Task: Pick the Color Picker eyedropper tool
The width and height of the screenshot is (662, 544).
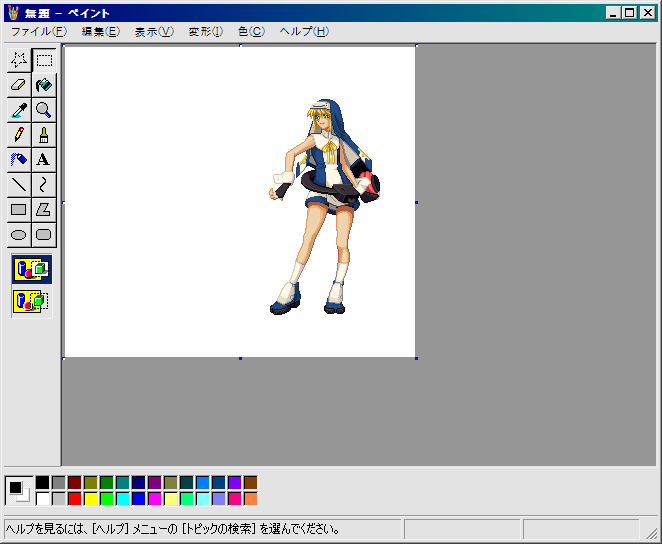Action: pyautogui.click(x=18, y=110)
